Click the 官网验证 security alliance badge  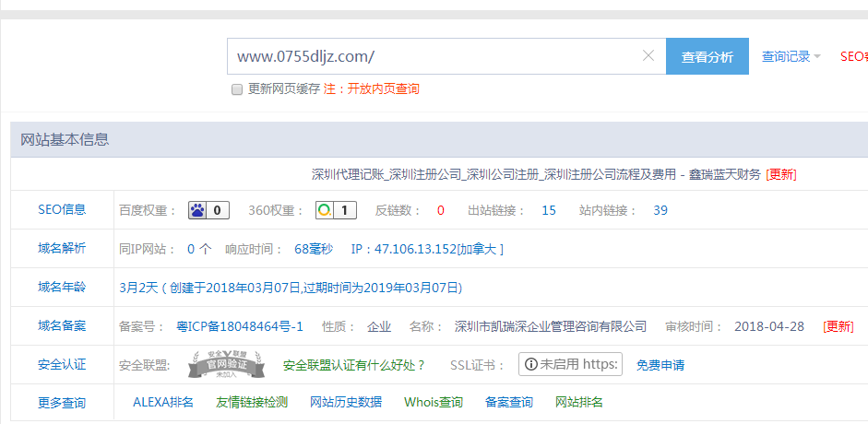(x=226, y=364)
